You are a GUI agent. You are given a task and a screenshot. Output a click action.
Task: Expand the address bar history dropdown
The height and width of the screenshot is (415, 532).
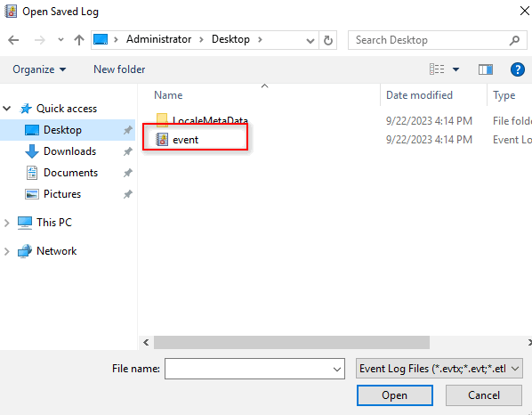pyautogui.click(x=310, y=41)
